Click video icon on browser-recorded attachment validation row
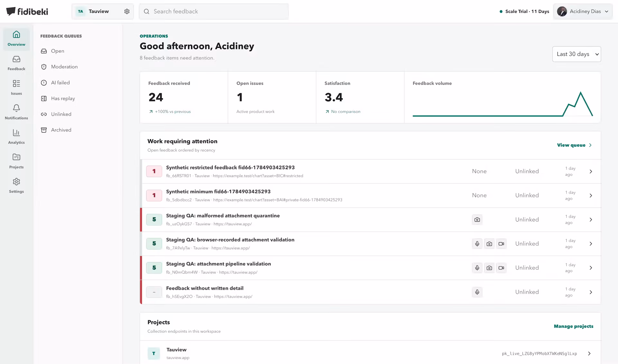Image resolution: width=618 pixels, height=364 pixels. [x=501, y=244]
